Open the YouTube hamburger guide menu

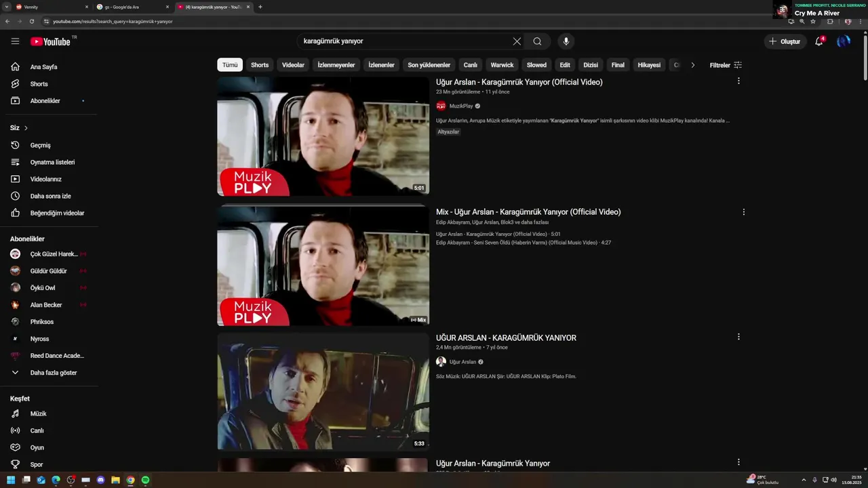tap(15, 41)
